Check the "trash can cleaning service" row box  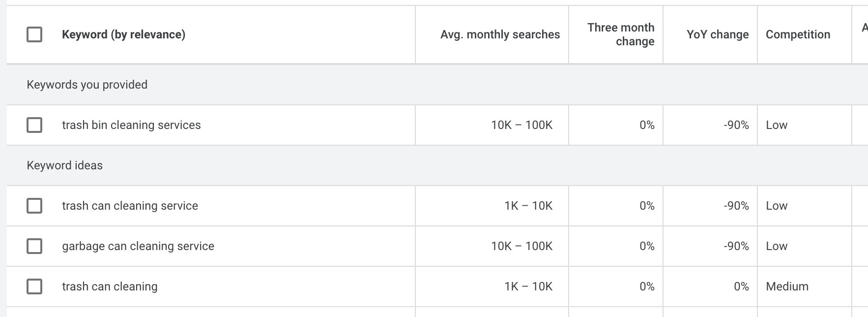(34, 206)
